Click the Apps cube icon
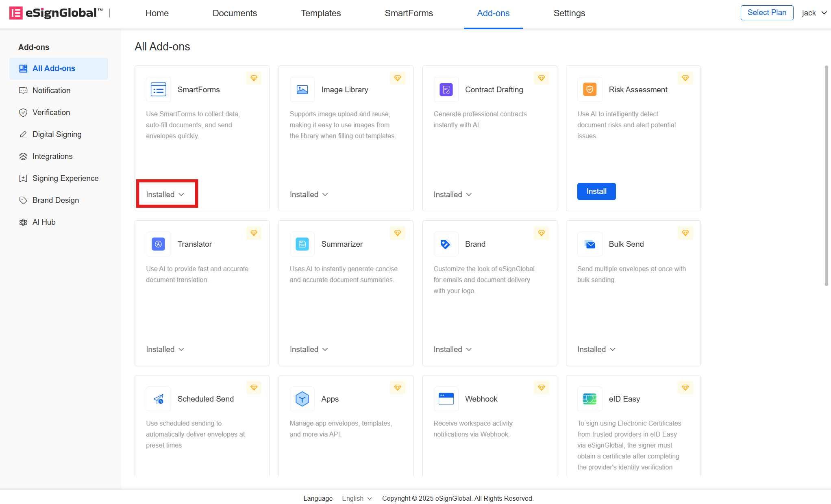 (x=302, y=399)
